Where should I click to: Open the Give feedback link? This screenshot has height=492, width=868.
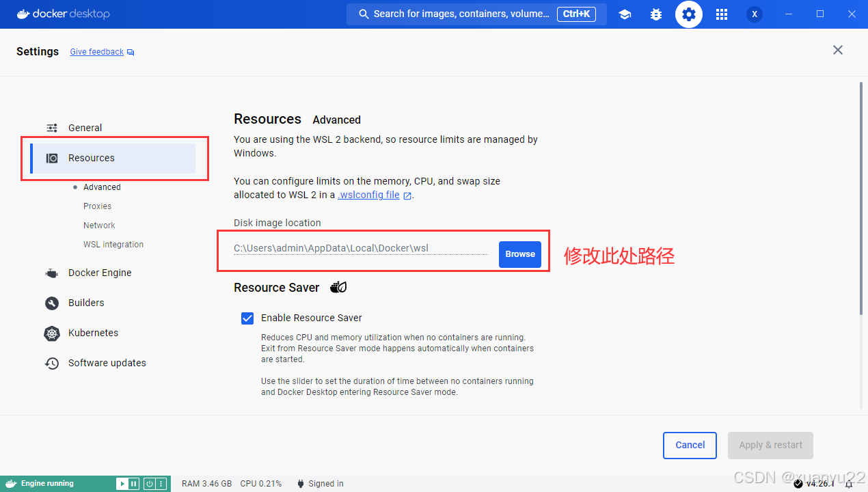point(96,52)
